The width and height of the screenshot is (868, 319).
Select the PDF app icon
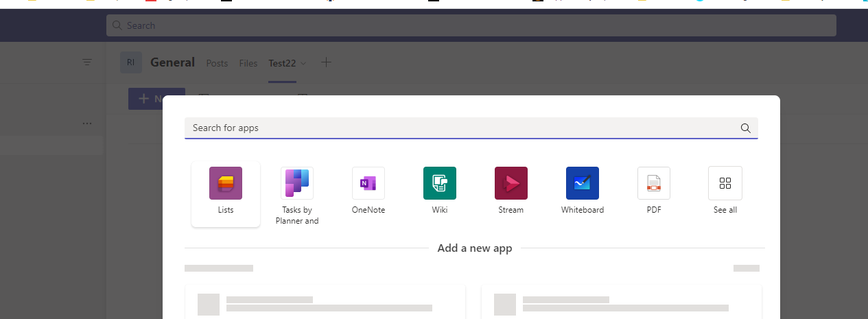coord(654,183)
